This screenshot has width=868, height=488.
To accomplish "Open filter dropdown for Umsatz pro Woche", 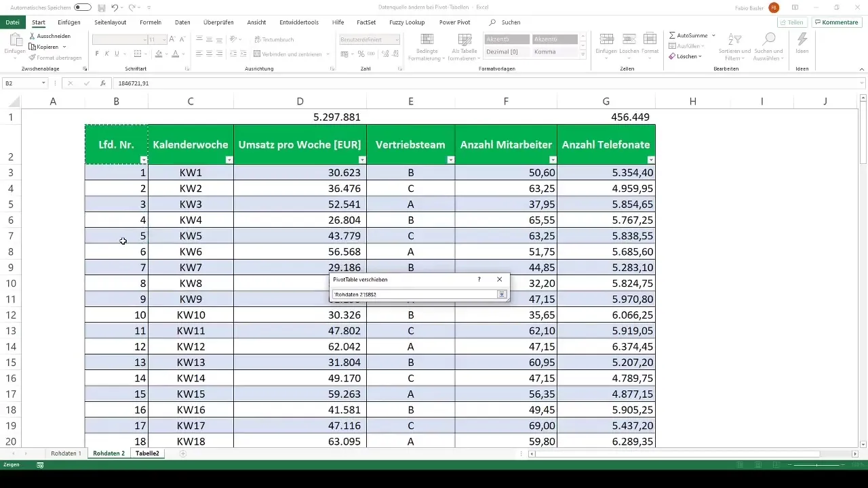I will point(362,159).
